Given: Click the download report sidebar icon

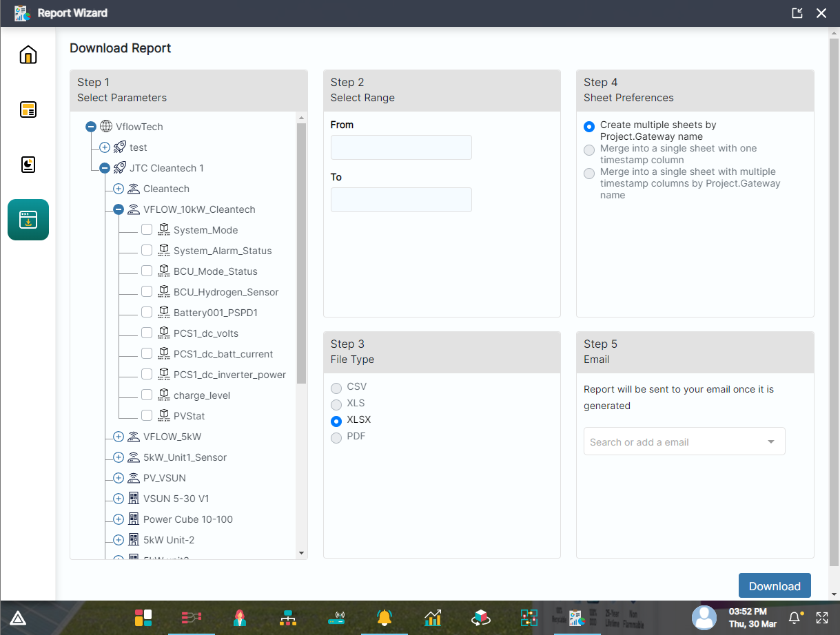Looking at the screenshot, I should point(28,220).
